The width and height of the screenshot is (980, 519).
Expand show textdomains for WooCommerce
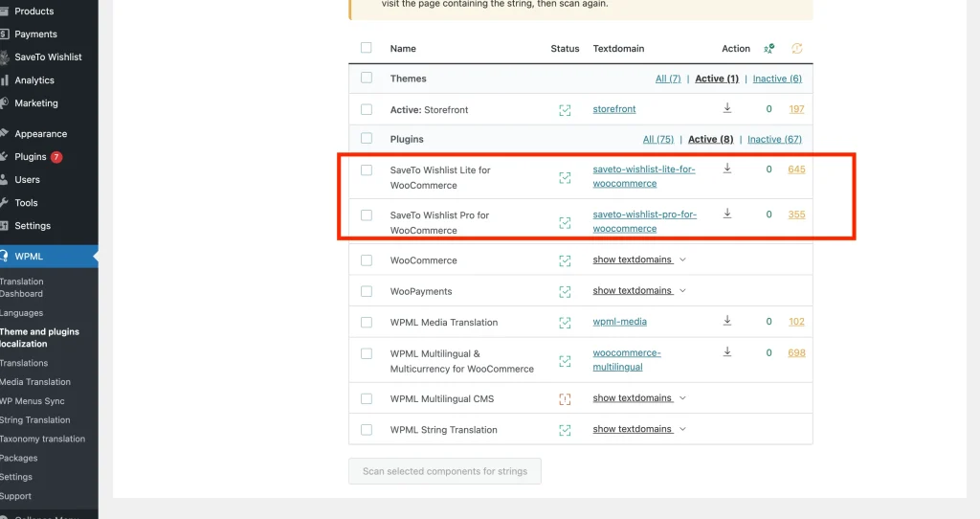[638, 259]
